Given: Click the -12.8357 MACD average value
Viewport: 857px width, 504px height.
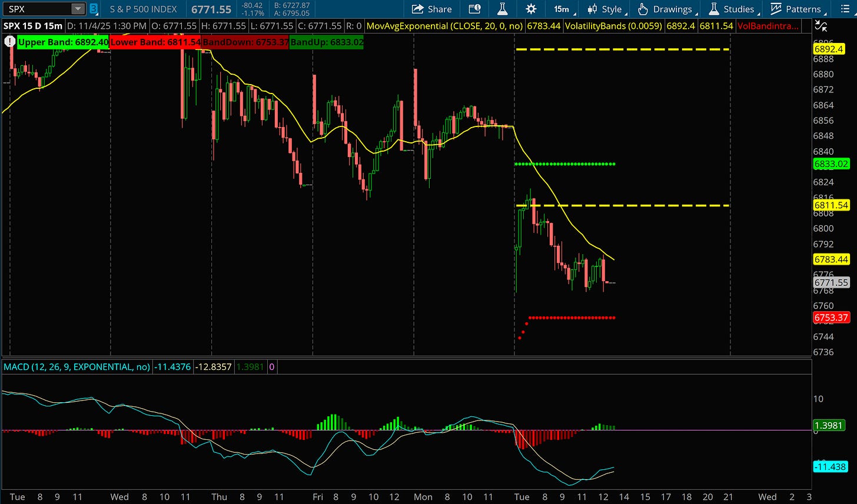Looking at the screenshot, I should pyautogui.click(x=213, y=367).
